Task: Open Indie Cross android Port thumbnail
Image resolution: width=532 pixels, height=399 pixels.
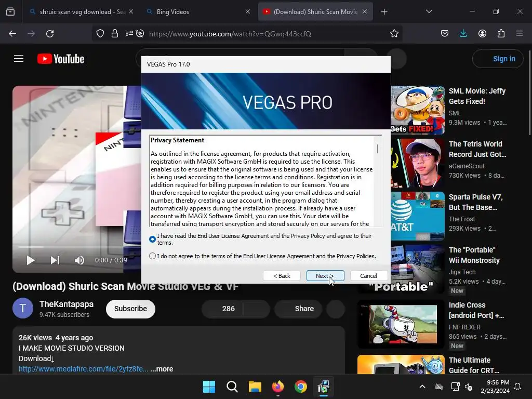Action: [x=401, y=324]
